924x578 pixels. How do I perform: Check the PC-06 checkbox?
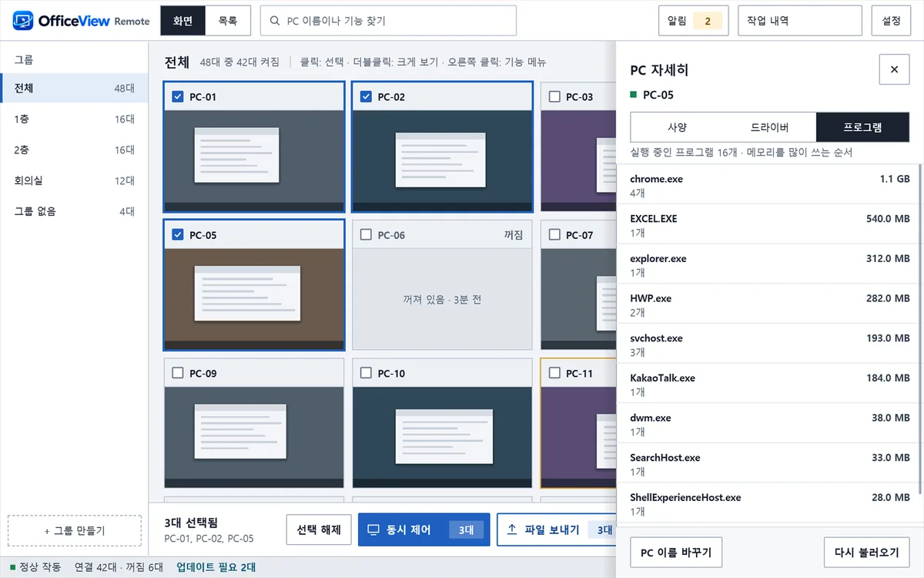(x=366, y=234)
